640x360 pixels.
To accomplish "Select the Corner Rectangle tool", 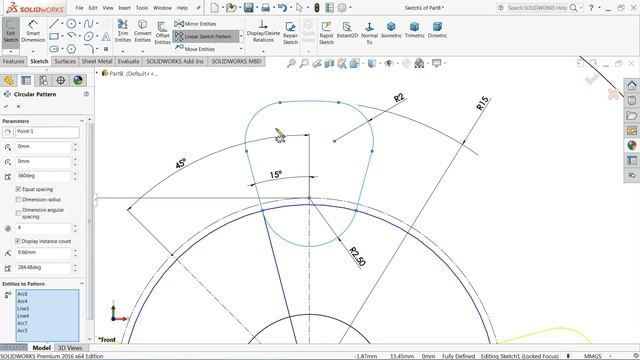I will 53,36.
